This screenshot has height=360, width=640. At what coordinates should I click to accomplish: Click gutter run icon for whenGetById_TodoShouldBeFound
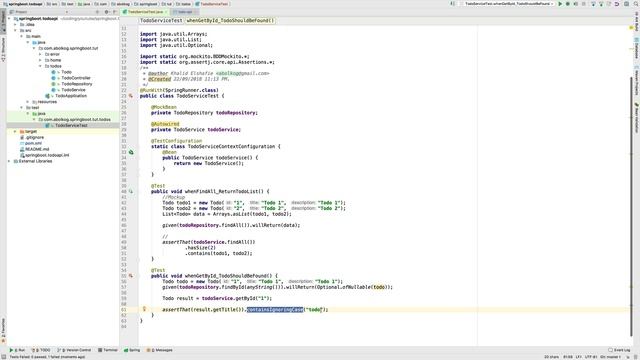131,276
